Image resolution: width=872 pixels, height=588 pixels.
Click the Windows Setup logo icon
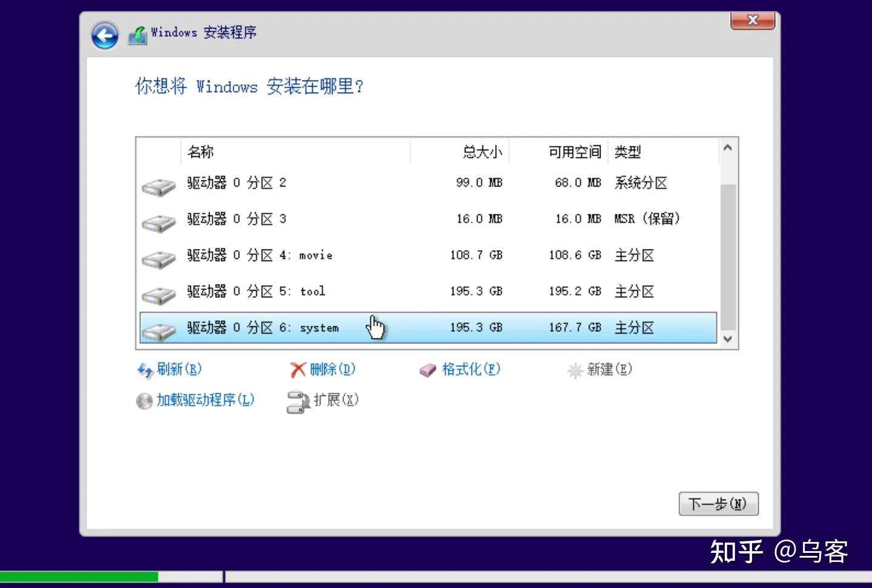[137, 33]
